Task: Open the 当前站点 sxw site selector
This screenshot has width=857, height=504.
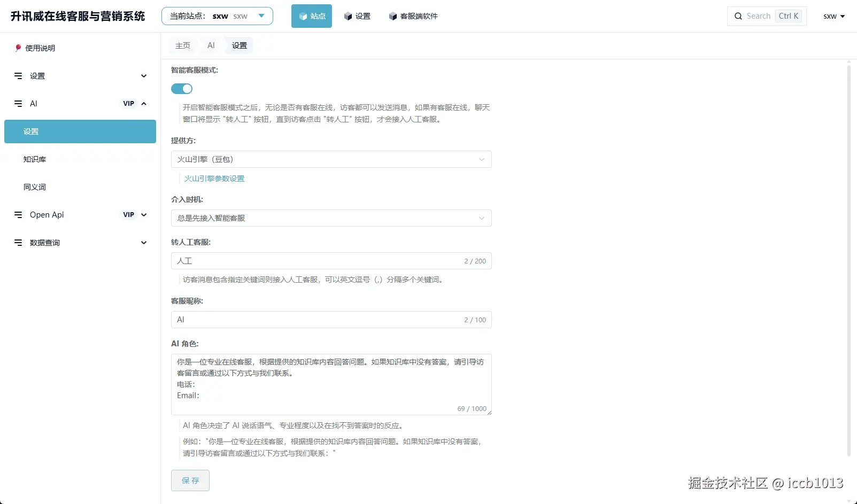Action: pyautogui.click(x=217, y=16)
